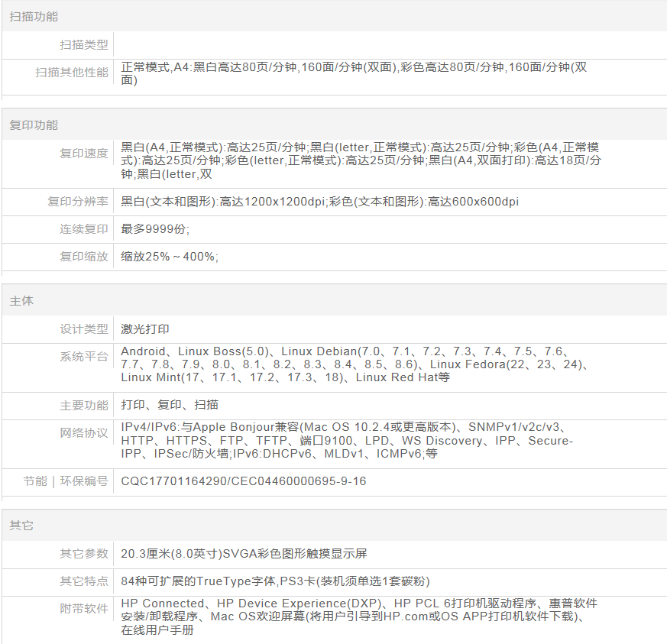Click the 激光打印 design type value
The width and height of the screenshot is (667, 644).
(x=145, y=329)
